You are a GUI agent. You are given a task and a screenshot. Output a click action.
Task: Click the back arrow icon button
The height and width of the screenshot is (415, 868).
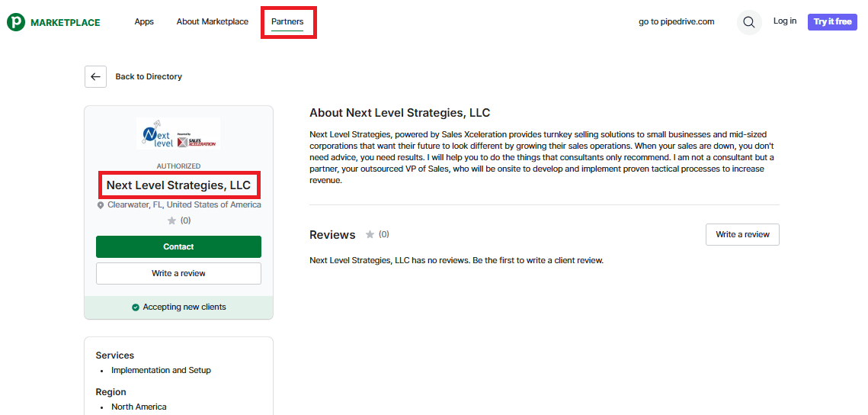(95, 77)
